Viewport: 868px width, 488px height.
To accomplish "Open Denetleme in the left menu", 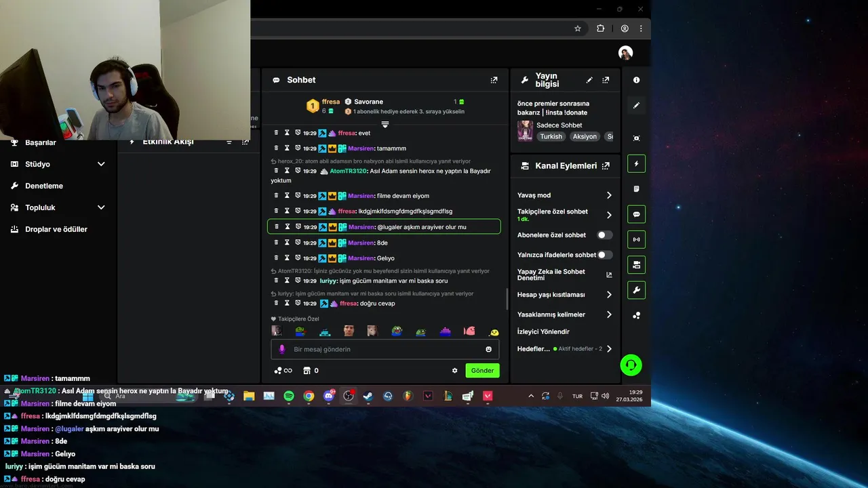I will point(44,186).
